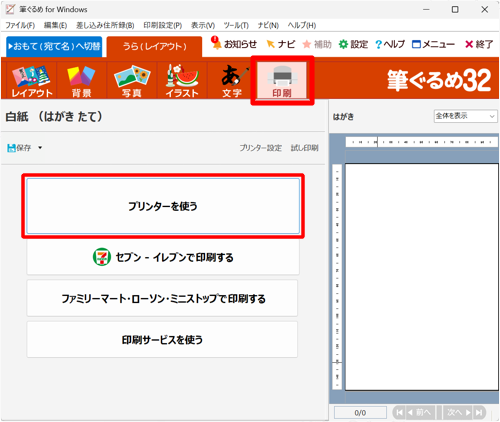Click the blank postcard preview canvas
The height and width of the screenshot is (422, 500).
422,277
